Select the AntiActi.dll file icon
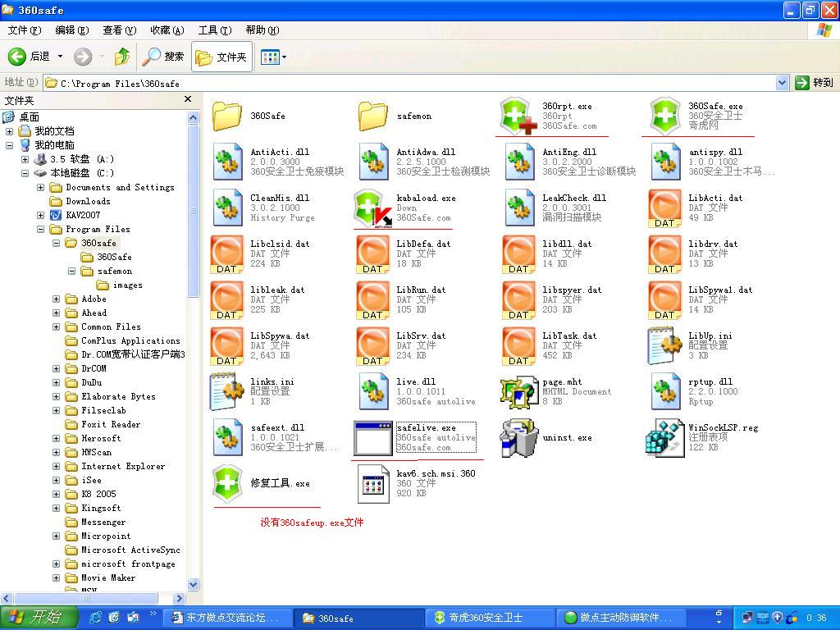Viewport: 840px width, 630px height. point(227,162)
